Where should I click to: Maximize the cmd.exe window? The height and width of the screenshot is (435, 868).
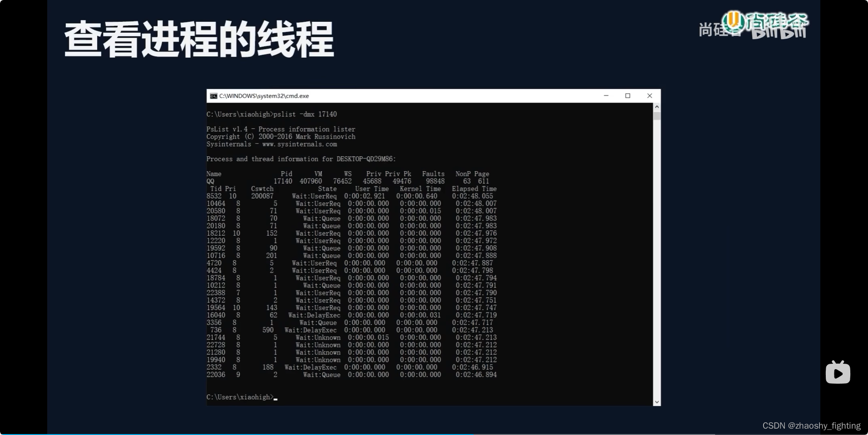point(628,96)
